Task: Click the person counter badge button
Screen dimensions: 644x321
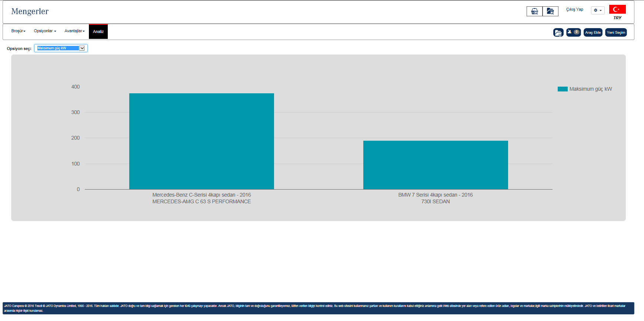Action: pos(573,32)
